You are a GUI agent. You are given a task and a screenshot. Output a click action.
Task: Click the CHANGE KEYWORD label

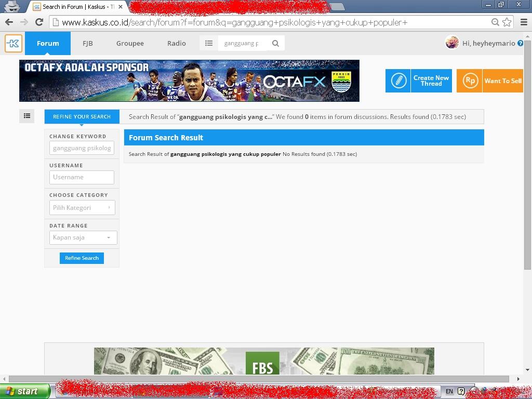(x=78, y=137)
